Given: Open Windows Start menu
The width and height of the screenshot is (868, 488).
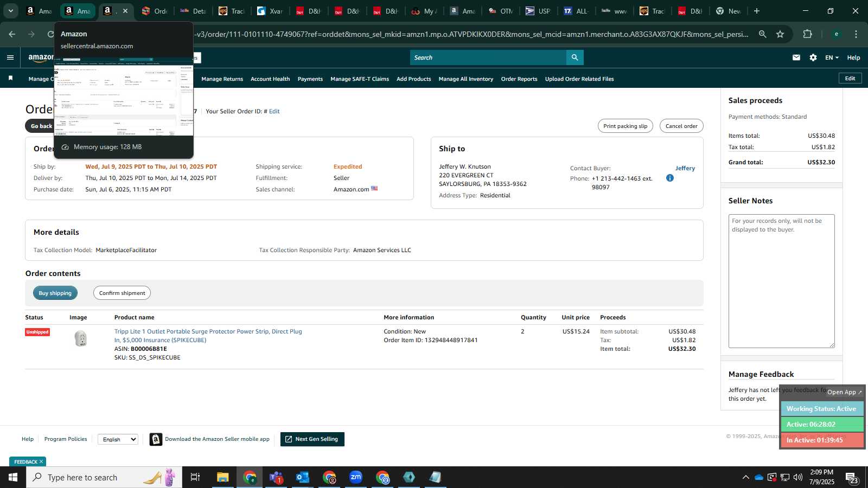Looking at the screenshot, I should coord(13,477).
